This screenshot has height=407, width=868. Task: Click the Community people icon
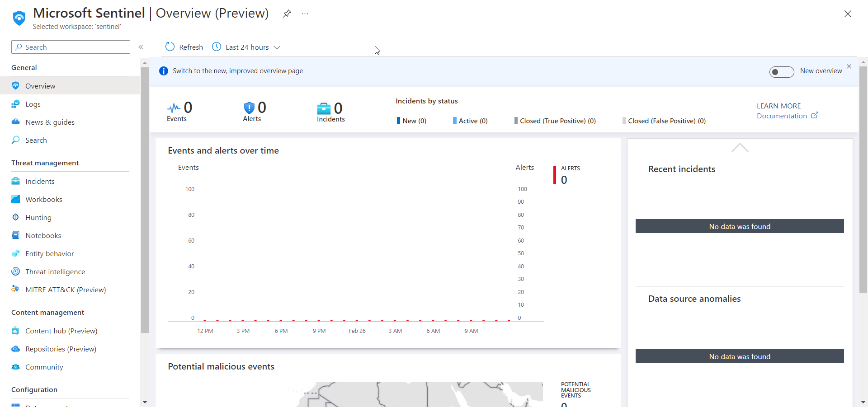(x=16, y=366)
